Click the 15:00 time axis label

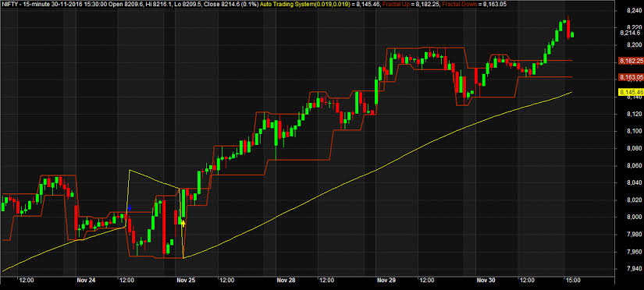click(573, 281)
